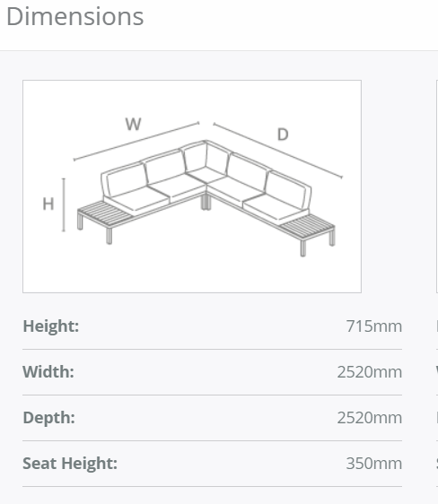Click the Dimensions heading

(74, 17)
